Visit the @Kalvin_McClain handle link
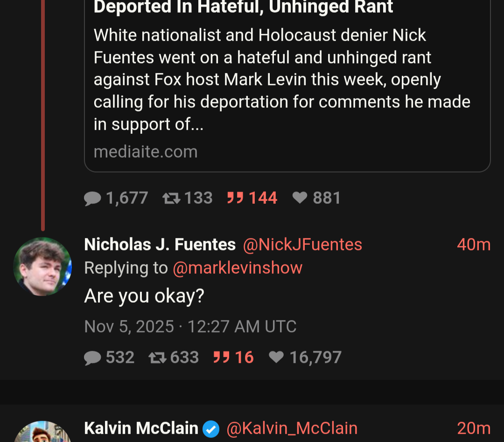Viewport: 504px width, 442px height. (x=292, y=428)
